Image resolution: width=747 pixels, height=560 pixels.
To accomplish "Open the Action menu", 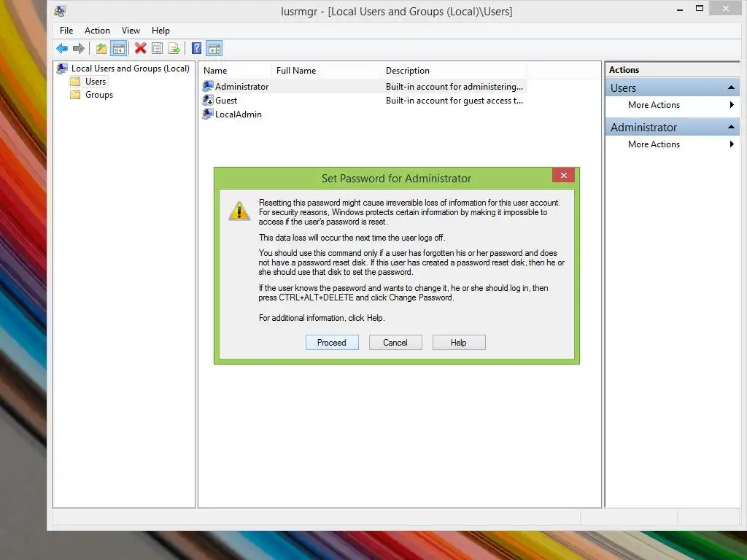I will [x=97, y=31].
